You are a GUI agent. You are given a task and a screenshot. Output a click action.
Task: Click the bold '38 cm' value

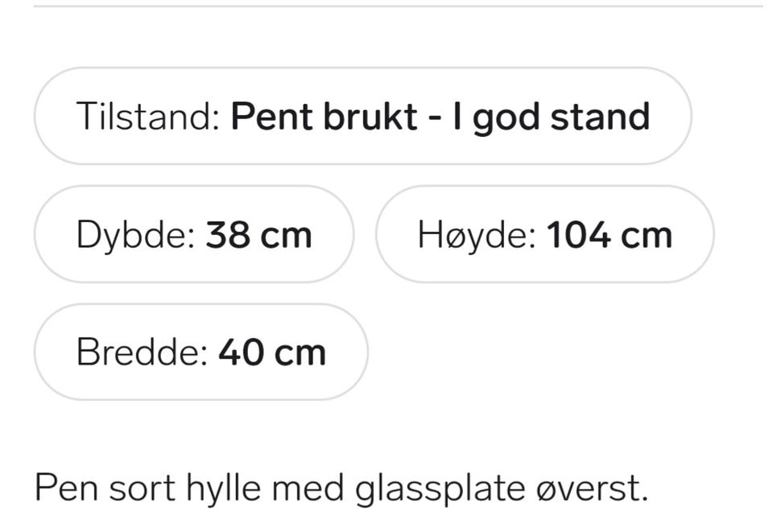tap(258, 234)
